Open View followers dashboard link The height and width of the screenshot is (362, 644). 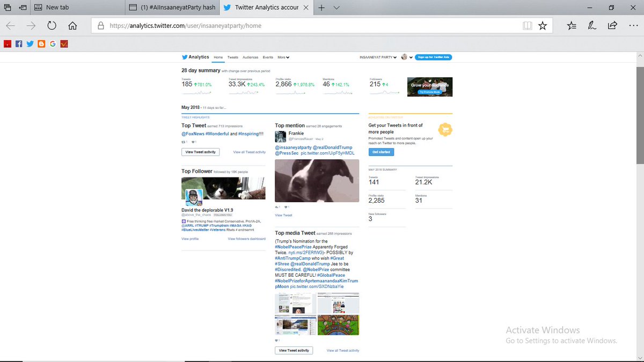pyautogui.click(x=247, y=239)
